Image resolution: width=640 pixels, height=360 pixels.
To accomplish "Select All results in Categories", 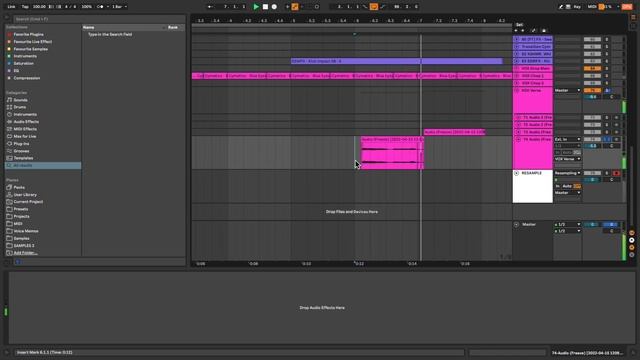I will [x=43, y=165].
